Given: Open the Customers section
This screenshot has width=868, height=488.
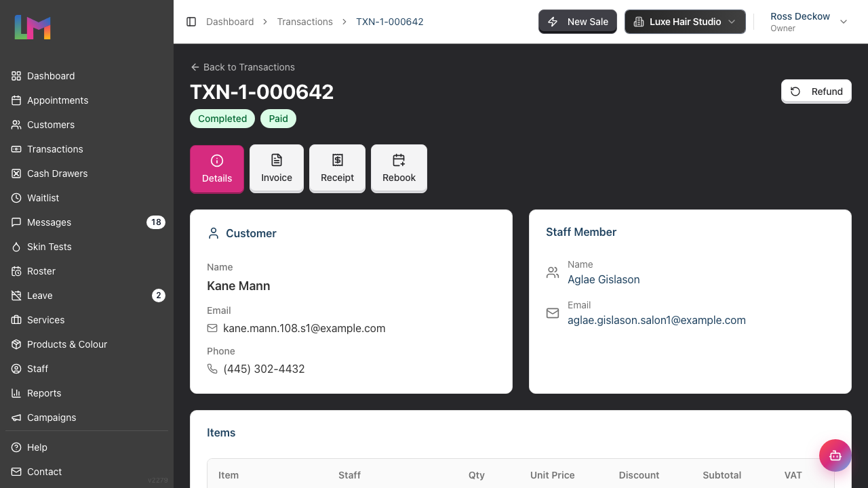Looking at the screenshot, I should coord(87,125).
